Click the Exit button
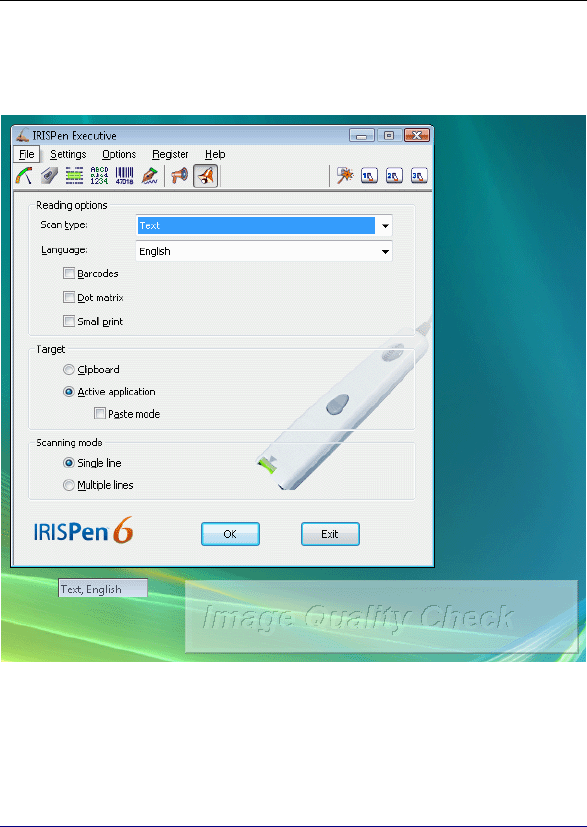The image size is (587, 827). [x=330, y=534]
